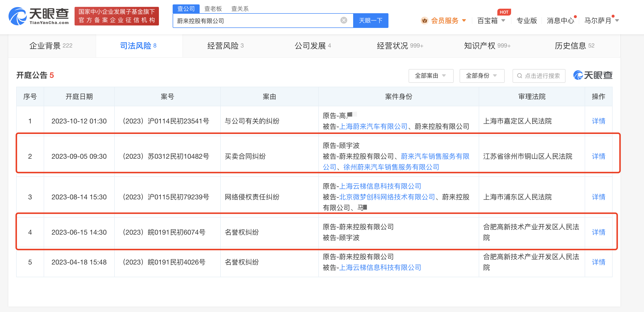644x312 pixels.
Task: Select date 2023-10-12 01:30
Action: pyautogui.click(x=79, y=121)
